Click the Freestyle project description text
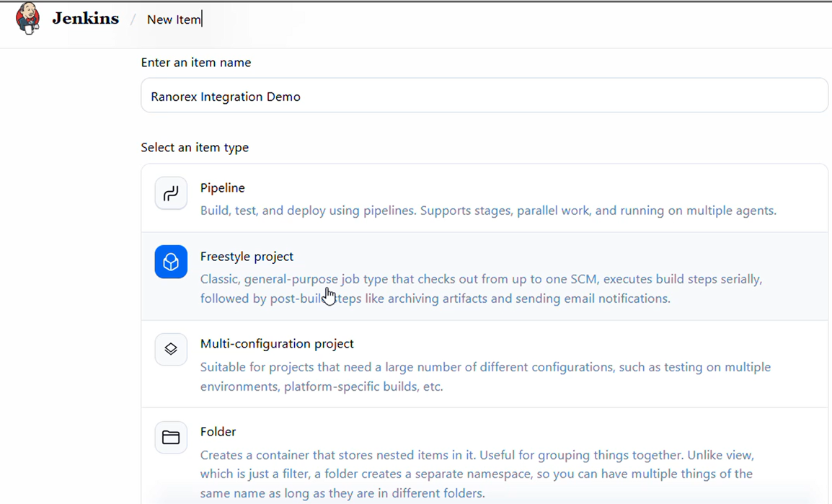Image resolution: width=832 pixels, height=504 pixels. tap(481, 288)
